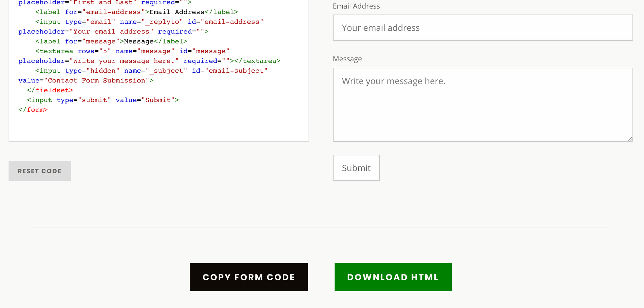
Task: Click the textarea rows="5" code line
Action: click(132, 51)
